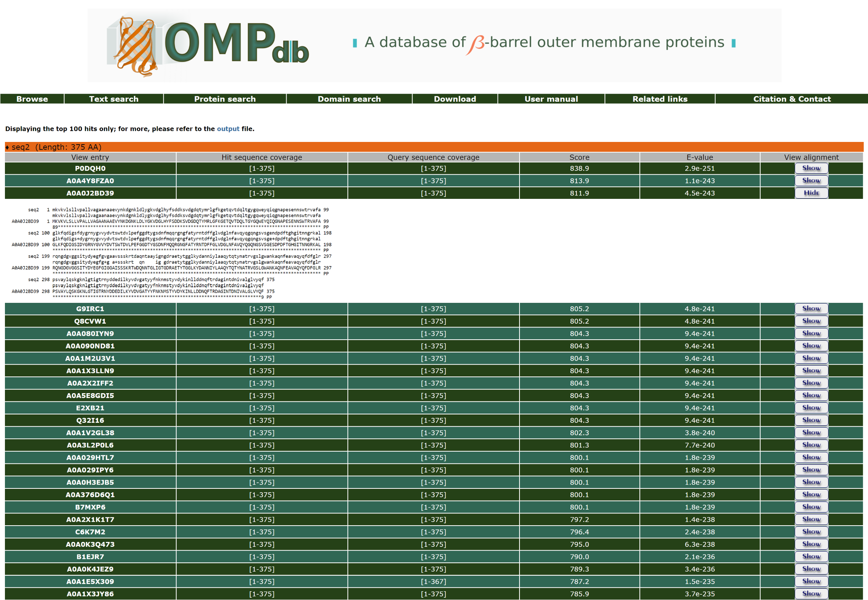
Task: Show alignment for A0A0K3Q473
Action: coord(811,544)
